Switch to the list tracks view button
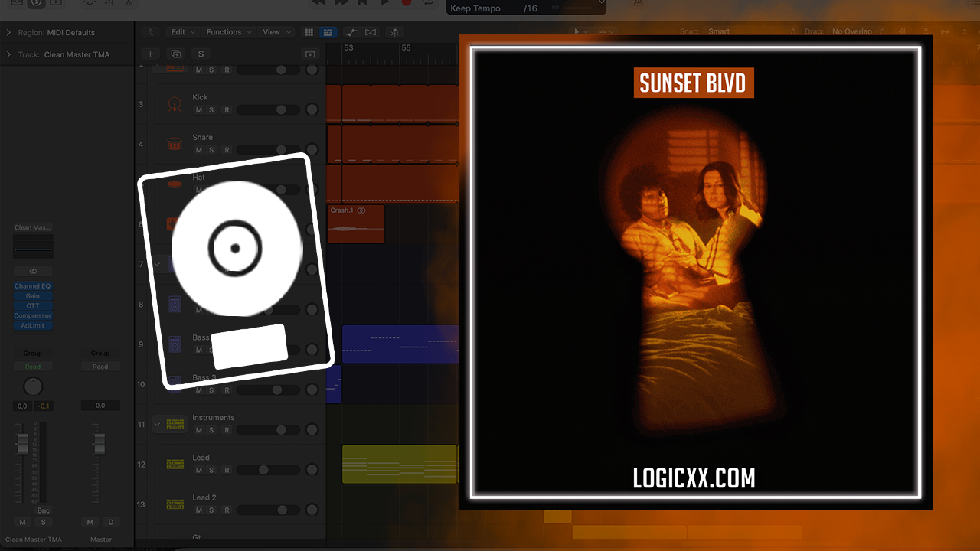Screen dimensions: 980x551 pyautogui.click(x=328, y=32)
